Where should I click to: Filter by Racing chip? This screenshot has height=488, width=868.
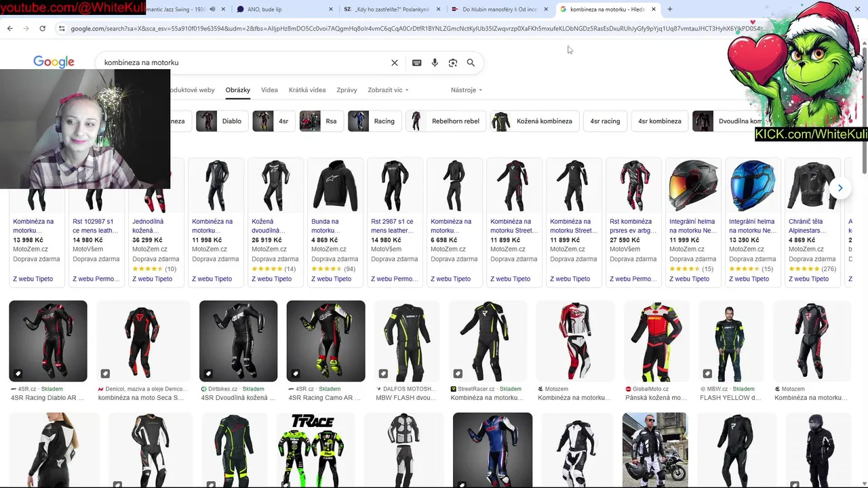click(374, 121)
